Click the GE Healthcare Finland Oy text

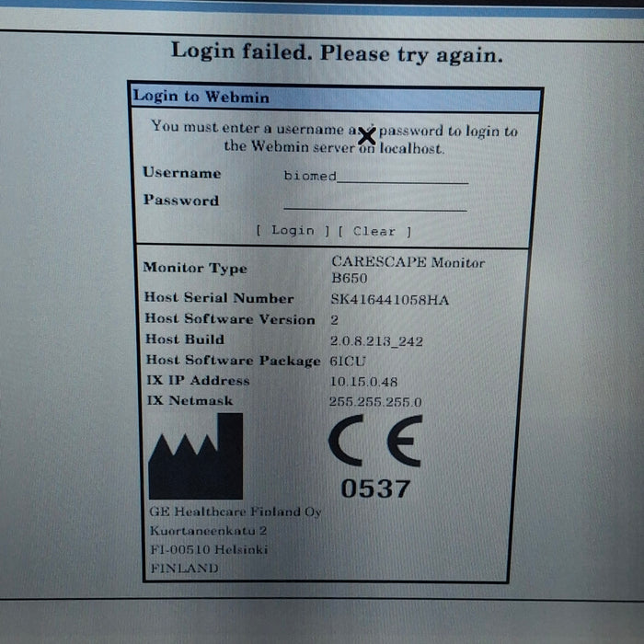click(x=235, y=512)
